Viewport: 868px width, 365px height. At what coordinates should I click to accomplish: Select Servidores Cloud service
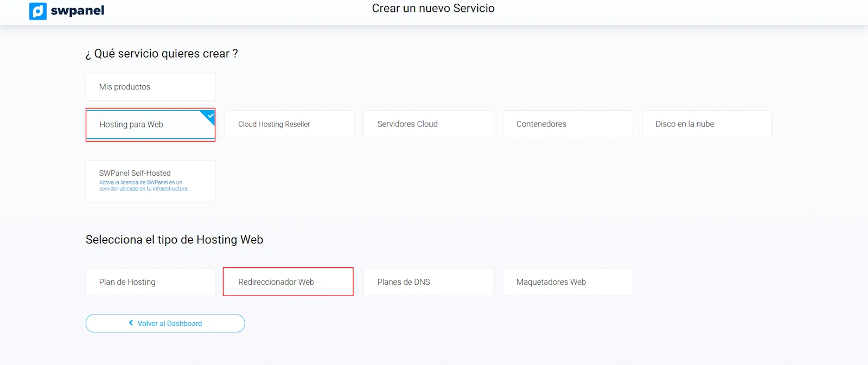pyautogui.click(x=428, y=124)
